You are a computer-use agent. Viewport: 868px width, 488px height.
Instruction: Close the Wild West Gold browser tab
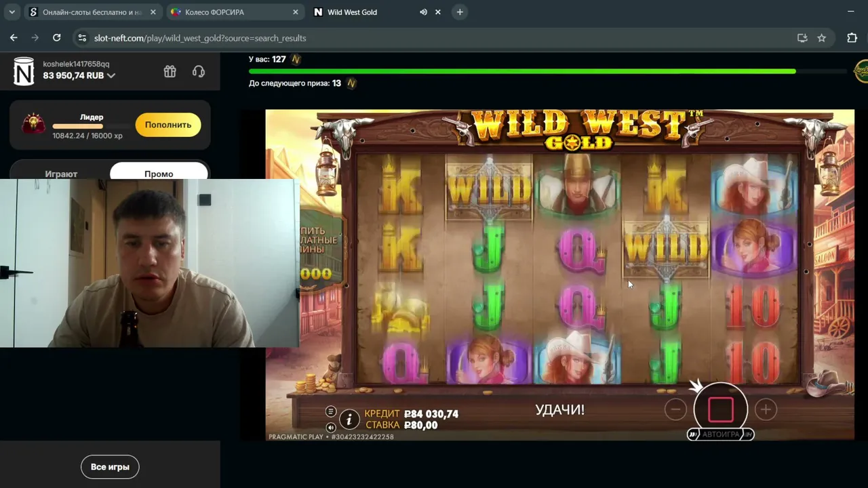[437, 12]
